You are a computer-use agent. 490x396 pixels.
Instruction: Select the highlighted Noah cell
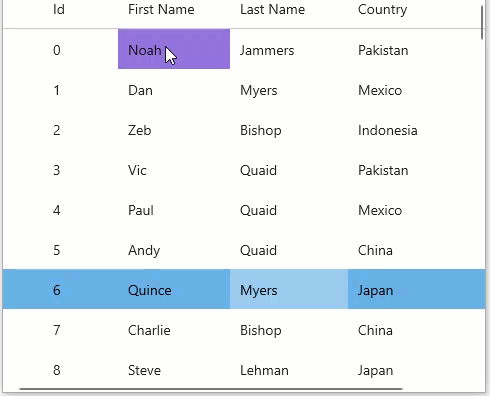[x=174, y=49]
